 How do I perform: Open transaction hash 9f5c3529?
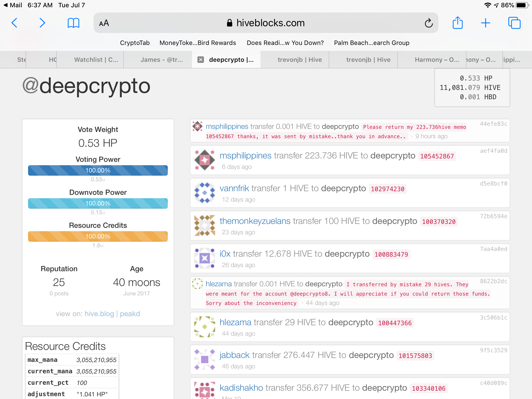pos(494,350)
